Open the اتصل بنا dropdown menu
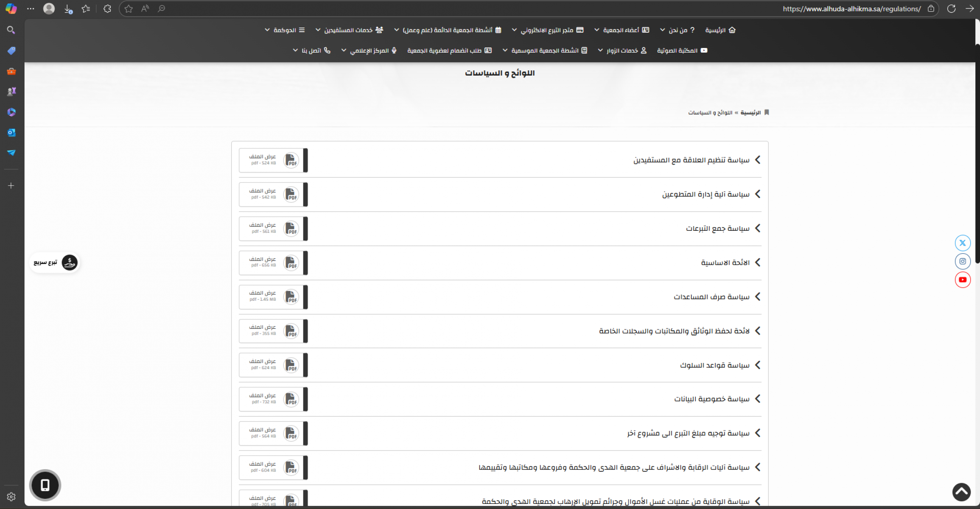This screenshot has width=980, height=509. 312,50
